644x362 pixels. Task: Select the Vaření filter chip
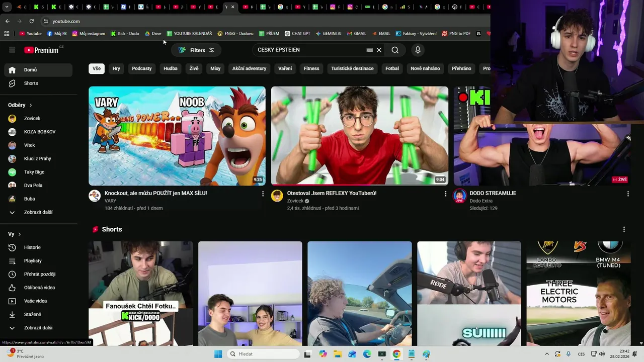pyautogui.click(x=285, y=68)
